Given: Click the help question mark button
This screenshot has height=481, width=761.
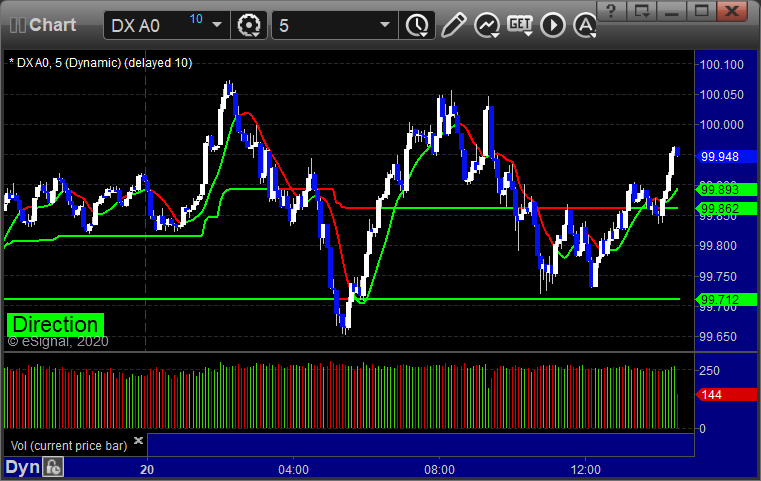Looking at the screenshot, I should pyautogui.click(x=612, y=10).
